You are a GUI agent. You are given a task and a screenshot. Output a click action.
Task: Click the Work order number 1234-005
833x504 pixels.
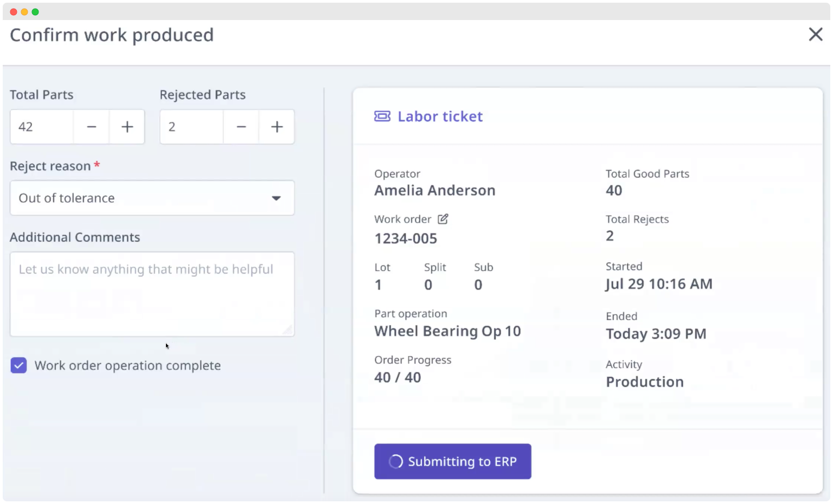tap(406, 238)
